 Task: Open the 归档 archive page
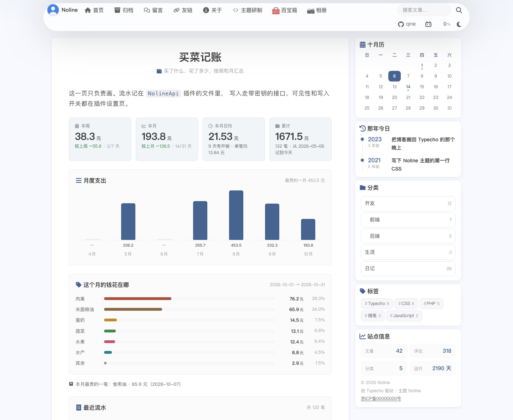[x=124, y=10]
